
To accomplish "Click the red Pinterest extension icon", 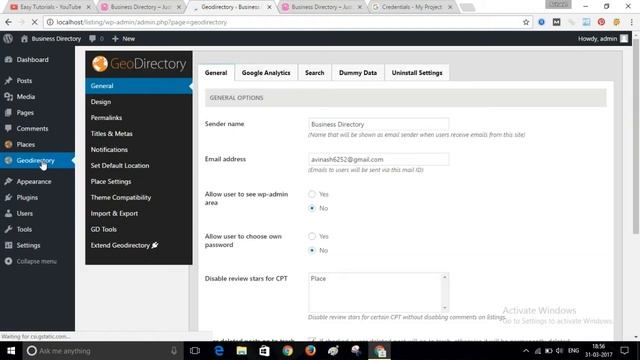I will click(x=601, y=22).
